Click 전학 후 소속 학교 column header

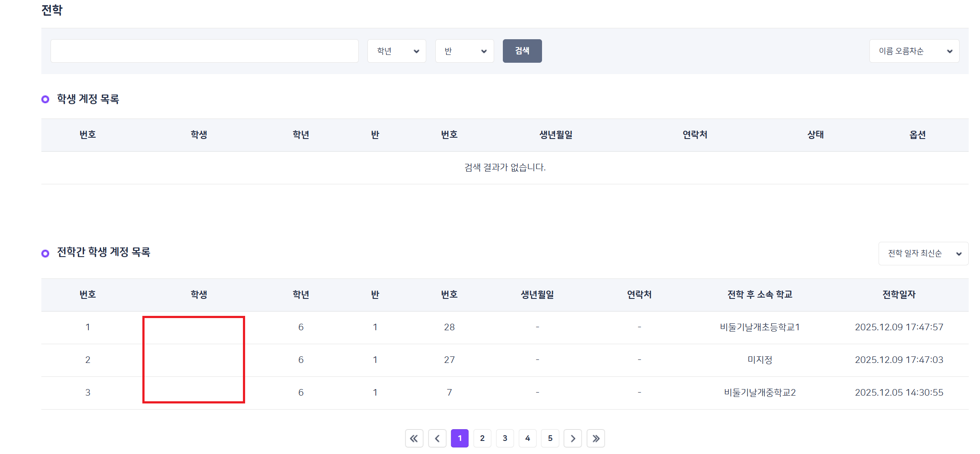pyautogui.click(x=760, y=295)
